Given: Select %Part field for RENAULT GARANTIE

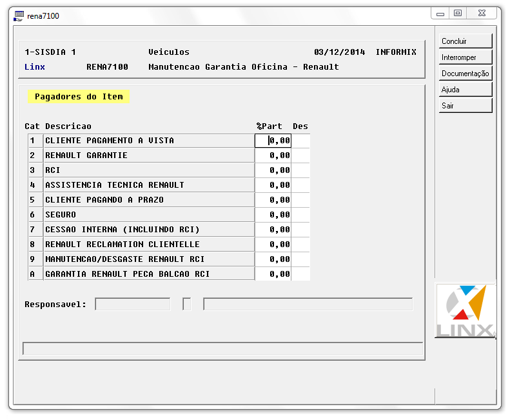Looking at the screenshot, I should pyautogui.click(x=273, y=155).
